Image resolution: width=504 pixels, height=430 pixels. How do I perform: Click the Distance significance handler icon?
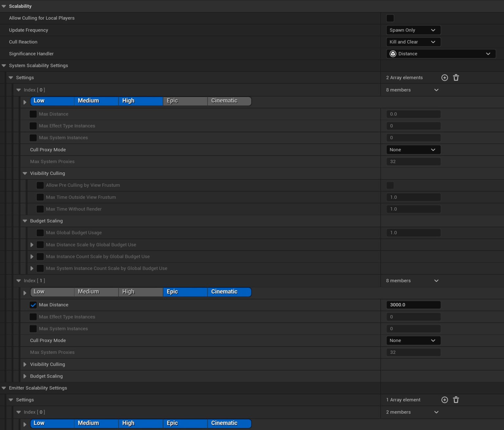click(x=393, y=54)
